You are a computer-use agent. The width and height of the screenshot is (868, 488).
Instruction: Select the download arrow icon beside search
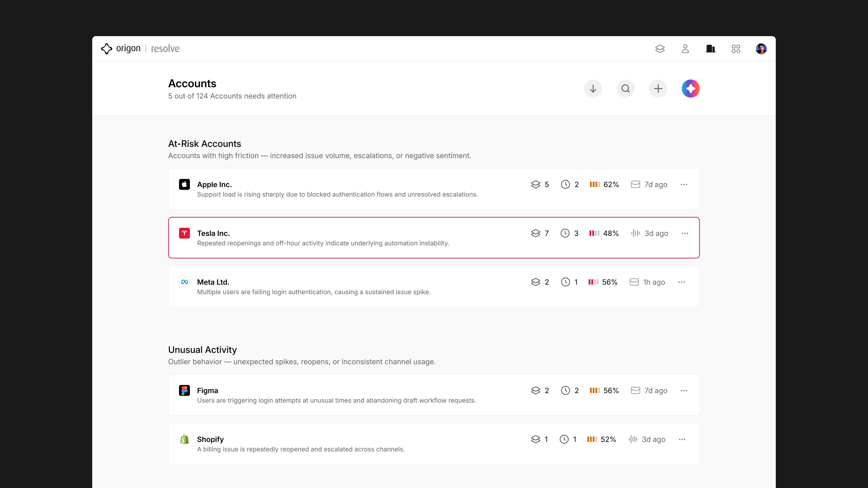[593, 88]
